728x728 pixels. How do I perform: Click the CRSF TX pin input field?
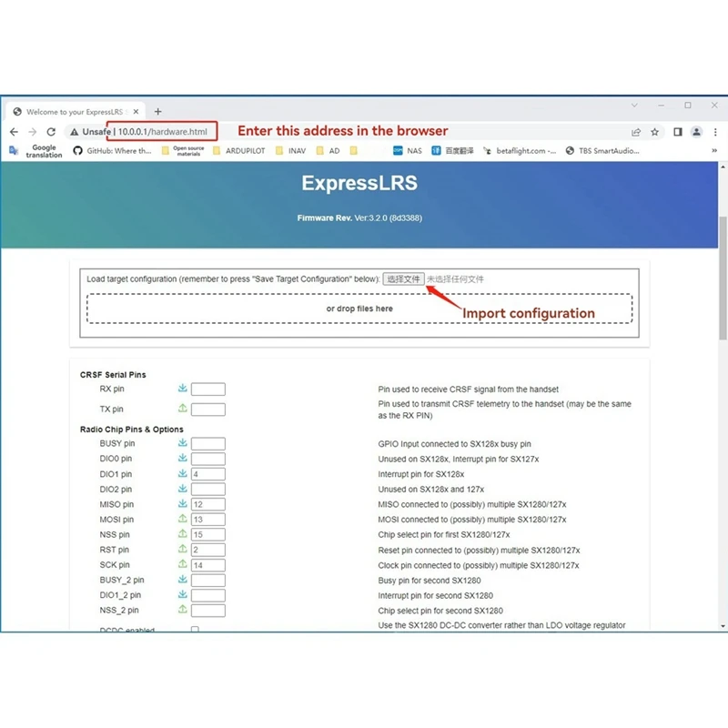(208, 409)
